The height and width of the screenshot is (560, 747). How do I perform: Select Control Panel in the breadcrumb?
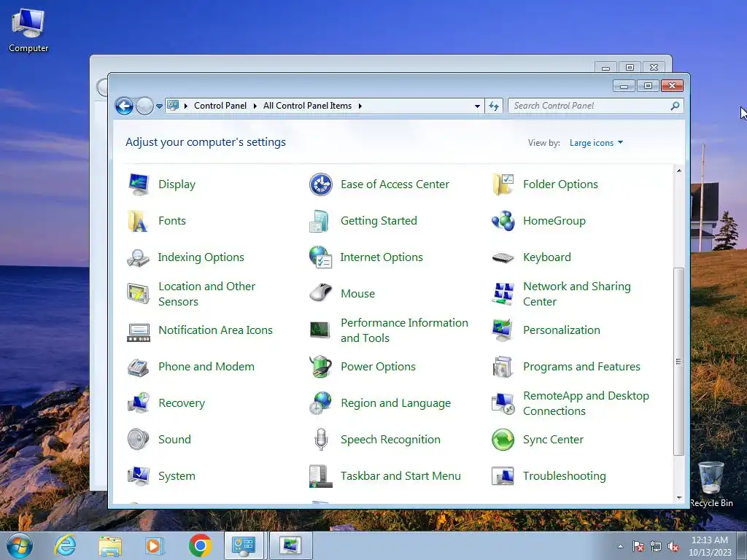click(x=220, y=106)
